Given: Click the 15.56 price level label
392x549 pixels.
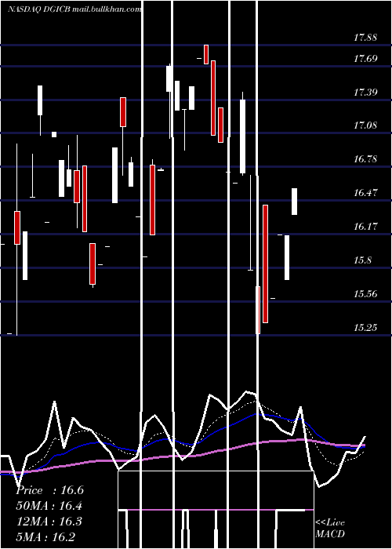Looking at the screenshot, I should click(x=365, y=294).
